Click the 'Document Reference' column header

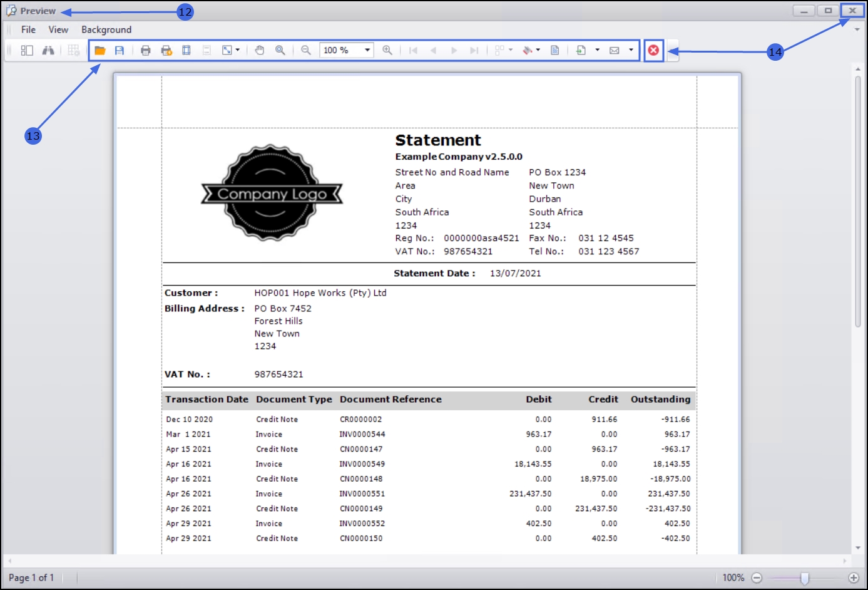(x=391, y=399)
